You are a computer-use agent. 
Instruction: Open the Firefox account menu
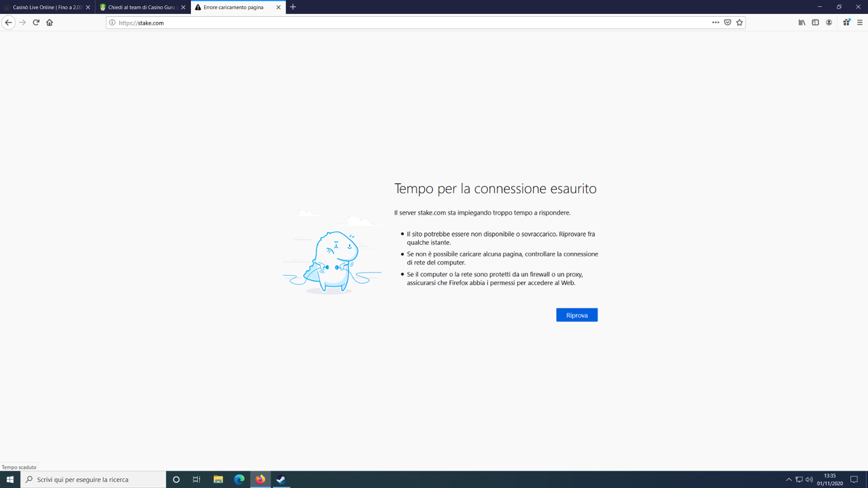829,23
